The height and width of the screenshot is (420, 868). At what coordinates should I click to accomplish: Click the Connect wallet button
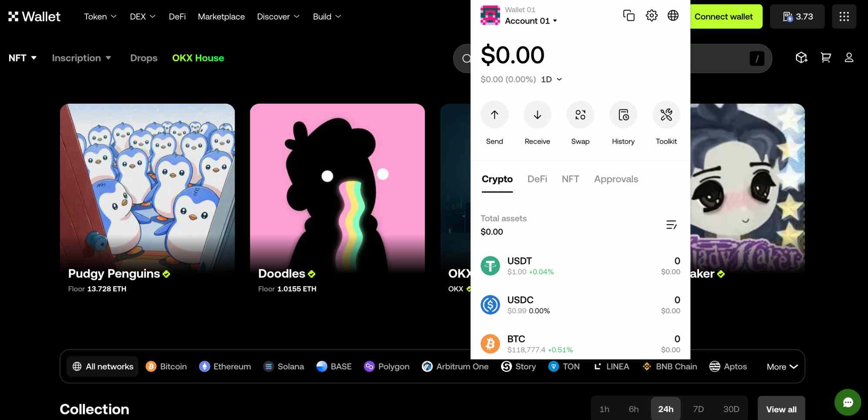723,16
